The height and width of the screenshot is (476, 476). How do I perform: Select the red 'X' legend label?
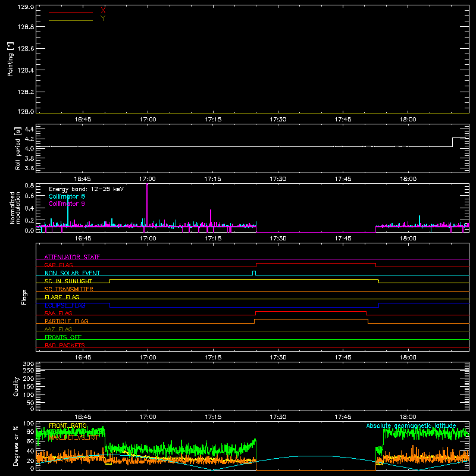(103, 10)
